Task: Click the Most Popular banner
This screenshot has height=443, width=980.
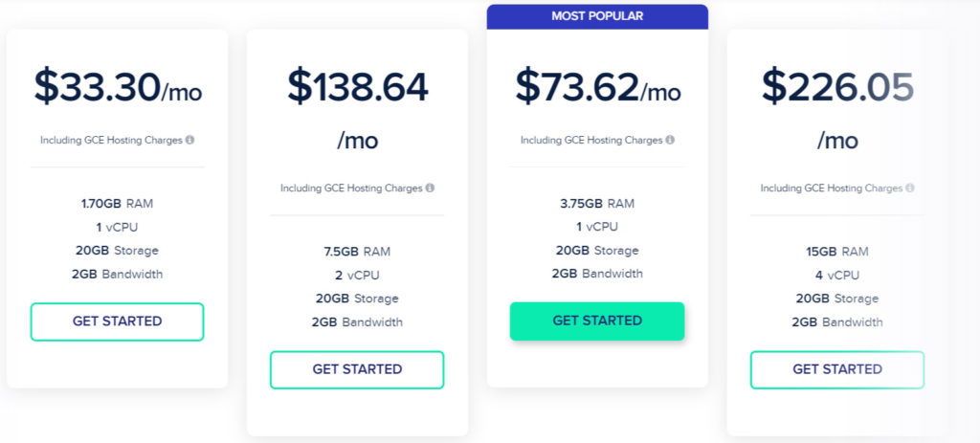Action: pyautogui.click(x=597, y=16)
